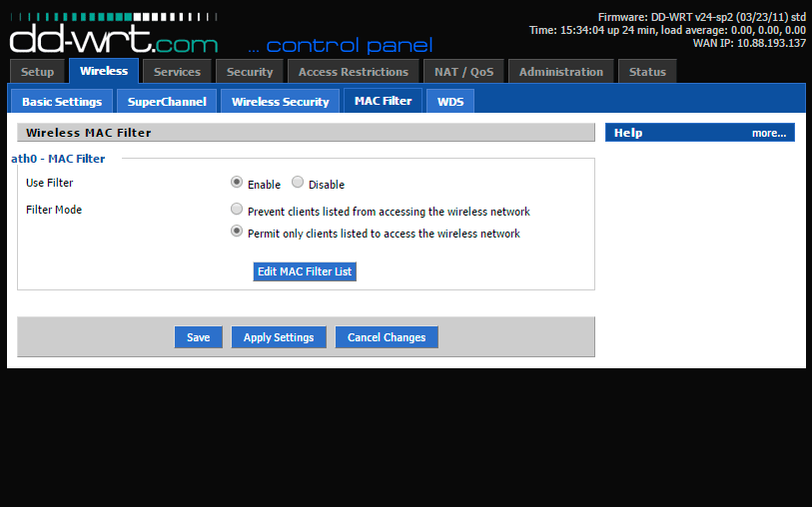Switch to the Administration tab
The width and height of the screenshot is (812, 507).
pyautogui.click(x=560, y=72)
